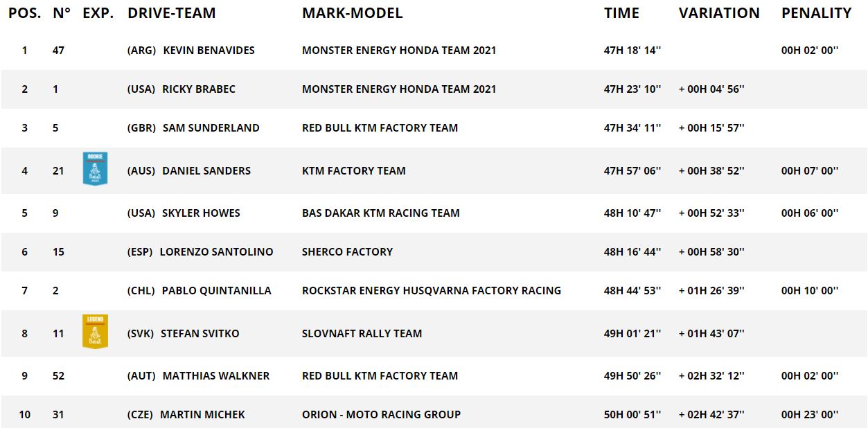Select the DRIVE-TEAM column header
The width and height of the screenshot is (868, 428).
(171, 13)
